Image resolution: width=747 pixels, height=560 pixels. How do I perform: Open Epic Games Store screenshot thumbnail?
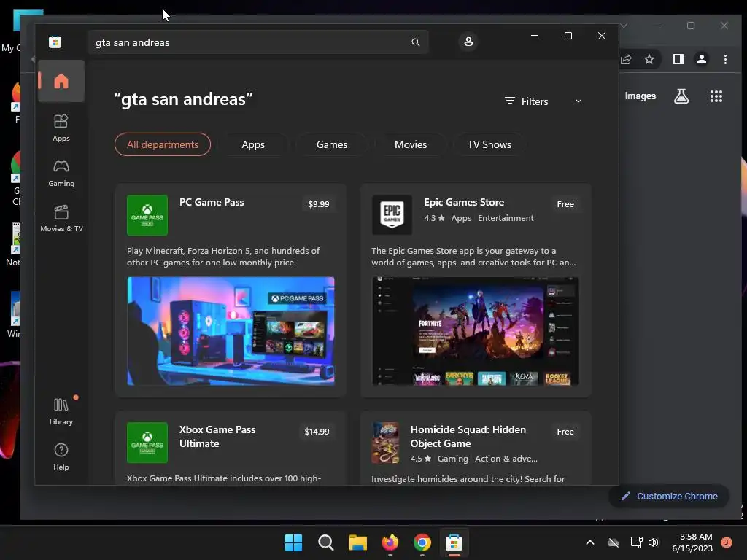pyautogui.click(x=476, y=331)
